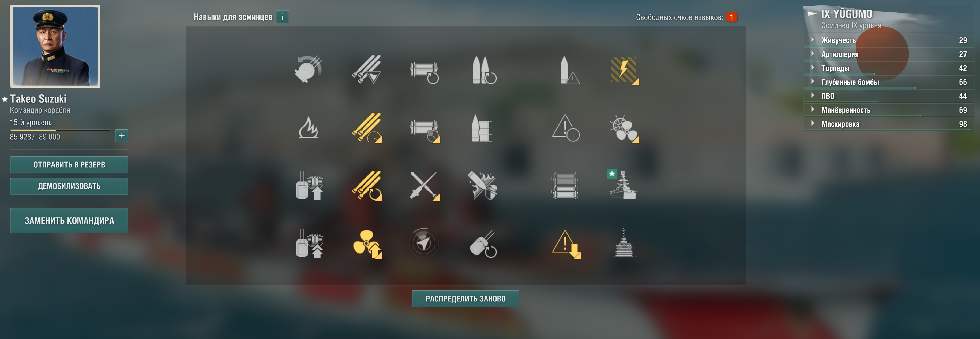This screenshot has width=980, height=339.
Task: Add commander experience with the plus button
Action: (122, 136)
